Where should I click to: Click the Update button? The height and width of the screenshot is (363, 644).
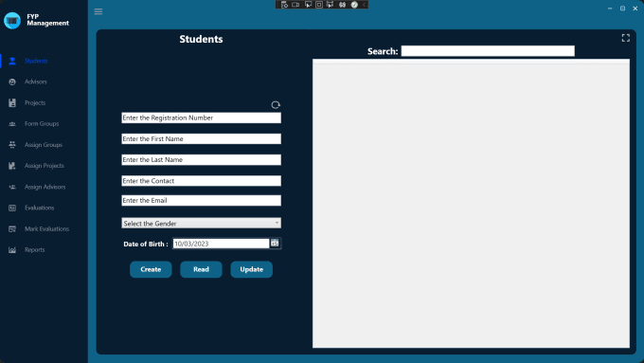click(x=251, y=269)
